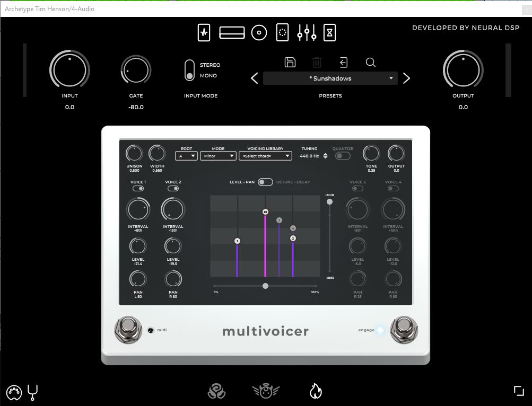Click the gate value -80.0
The height and width of the screenshot is (406, 532).
(x=136, y=107)
